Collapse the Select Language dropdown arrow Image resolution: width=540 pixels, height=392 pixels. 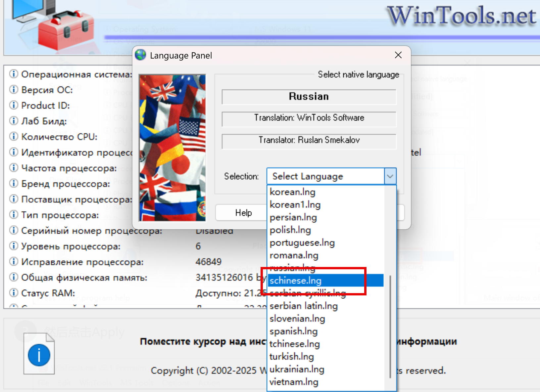coord(390,176)
